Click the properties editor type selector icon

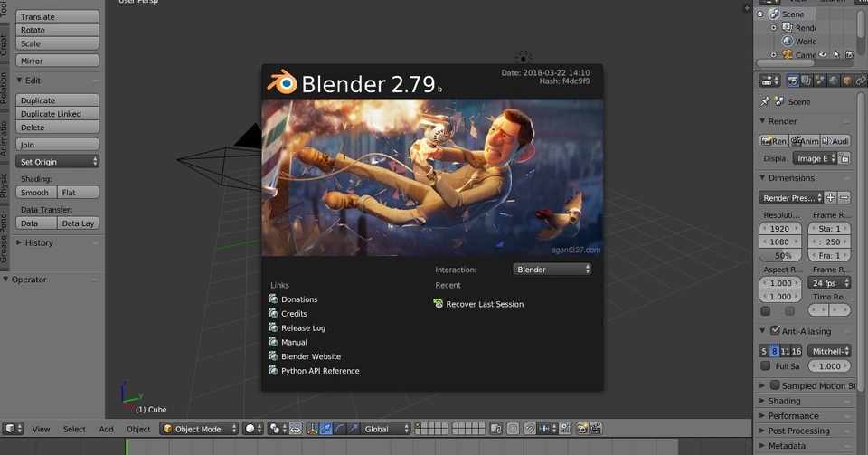tap(769, 81)
